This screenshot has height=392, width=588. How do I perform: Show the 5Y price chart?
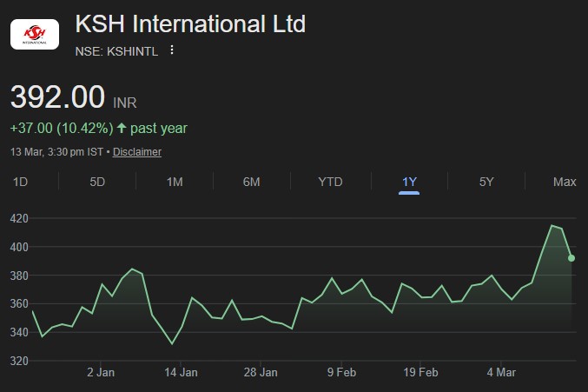click(486, 182)
